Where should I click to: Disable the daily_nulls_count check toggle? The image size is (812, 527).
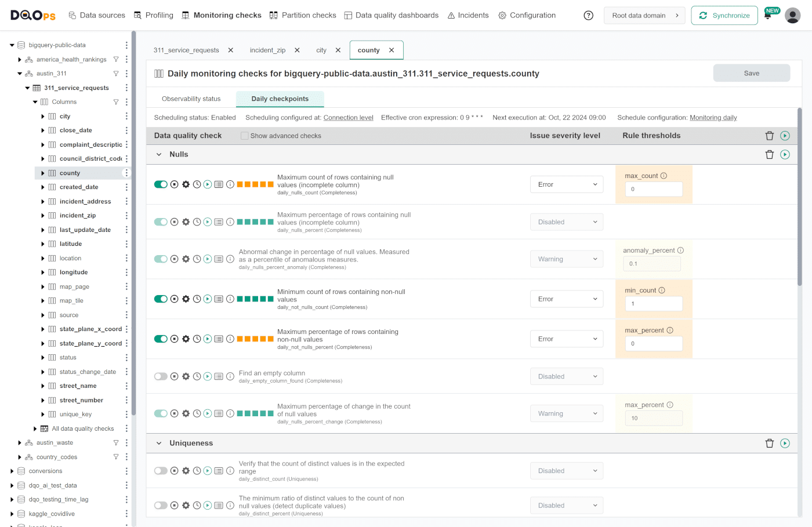[161, 184]
